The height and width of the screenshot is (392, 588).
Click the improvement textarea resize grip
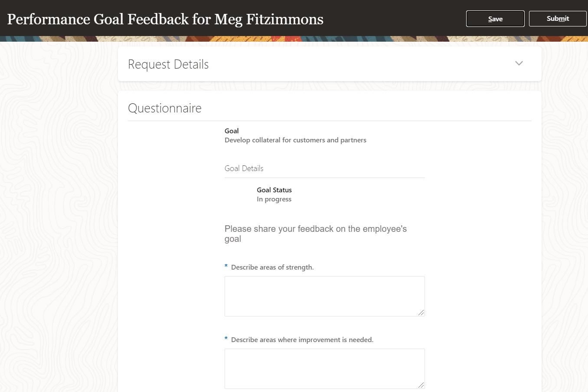pos(422,386)
